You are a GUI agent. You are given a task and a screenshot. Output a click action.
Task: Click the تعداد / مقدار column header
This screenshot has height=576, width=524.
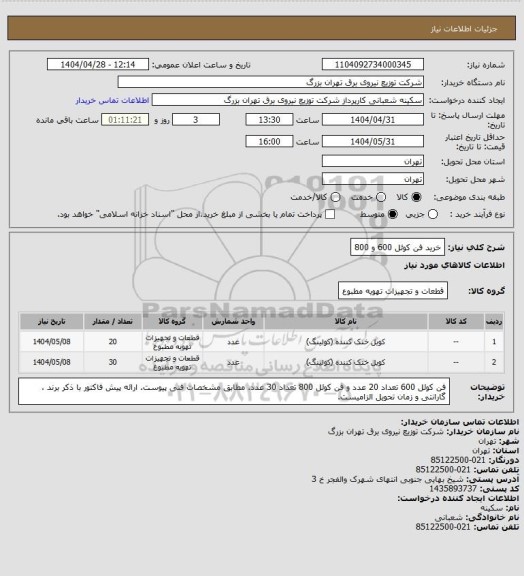[x=113, y=321]
